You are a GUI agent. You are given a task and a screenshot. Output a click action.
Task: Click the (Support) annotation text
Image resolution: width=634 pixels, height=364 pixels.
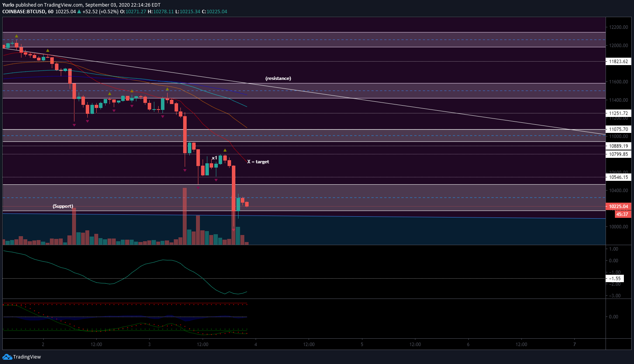coord(63,206)
